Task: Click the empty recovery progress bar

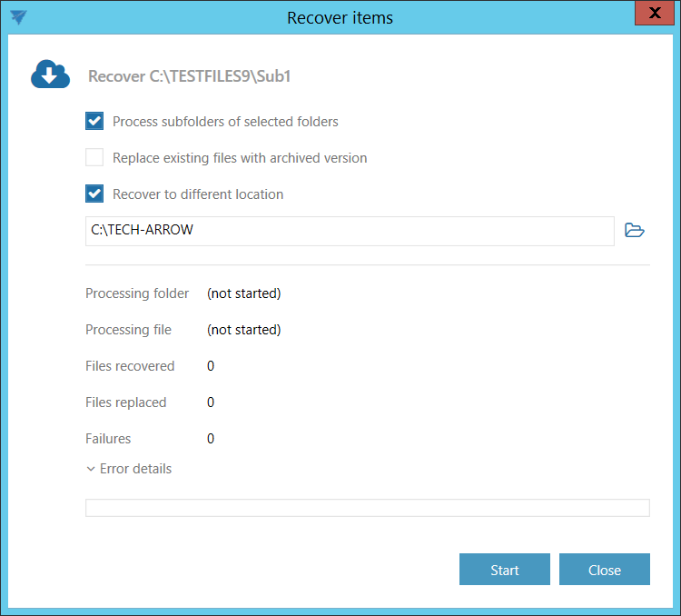Action: tap(367, 508)
